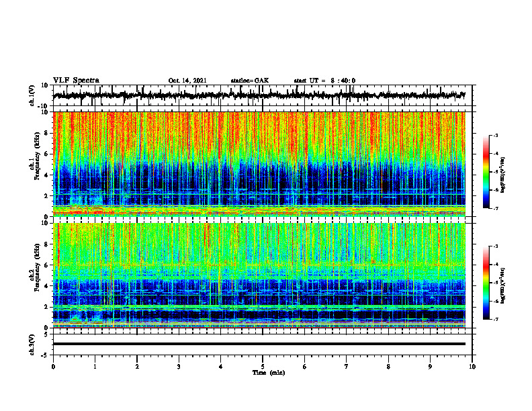Click the time axis tick label "8"
This screenshot has width=532, height=411.
pyautogui.click(x=388, y=367)
